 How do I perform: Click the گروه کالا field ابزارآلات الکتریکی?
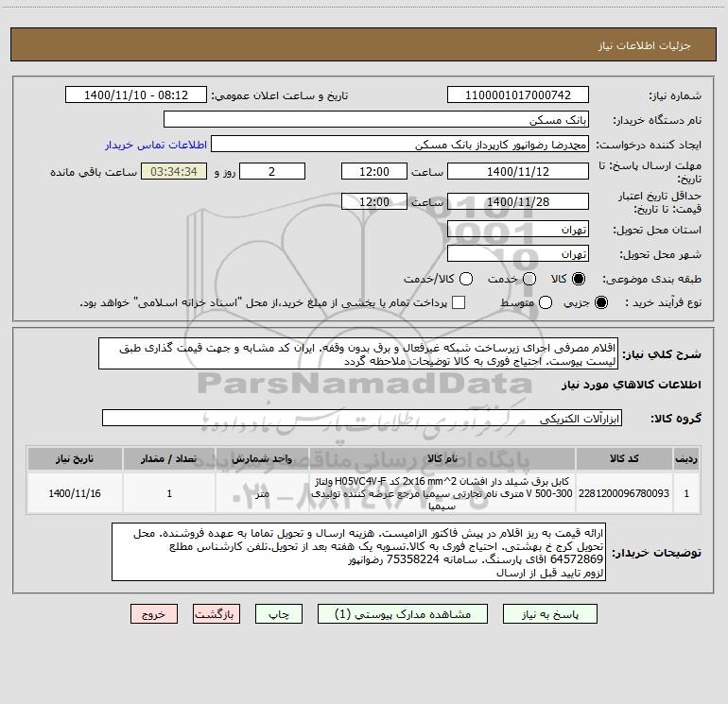(x=362, y=418)
